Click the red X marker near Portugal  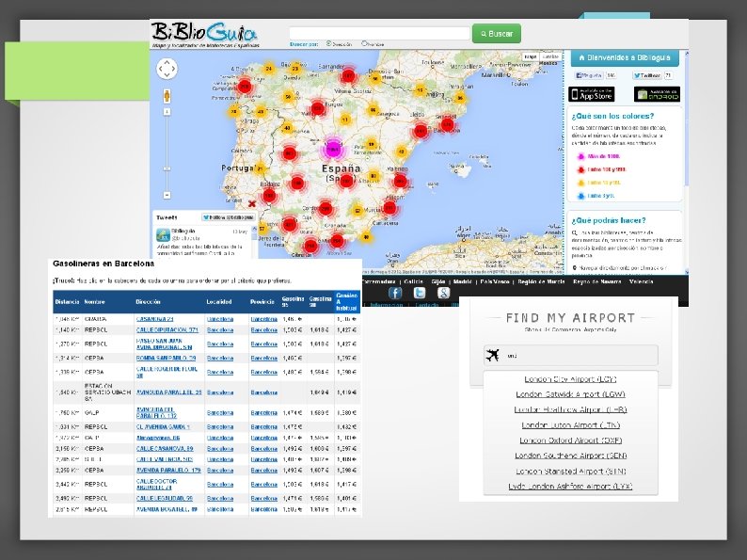click(252, 204)
